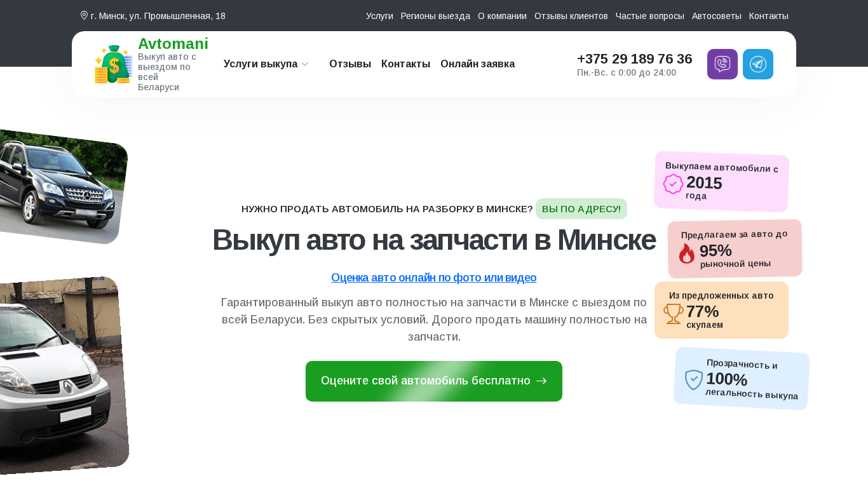Click the Avtomani brand name
The image size is (868, 488).
pos(173,44)
